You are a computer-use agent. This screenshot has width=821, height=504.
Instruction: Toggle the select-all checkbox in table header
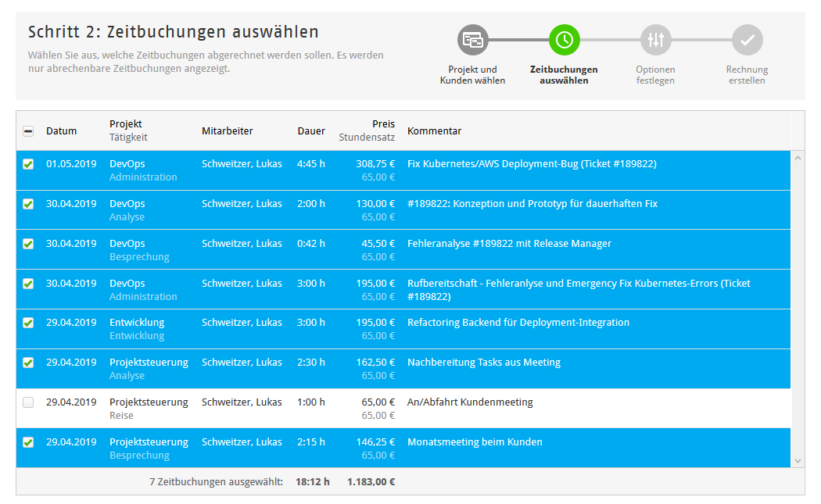[x=28, y=131]
